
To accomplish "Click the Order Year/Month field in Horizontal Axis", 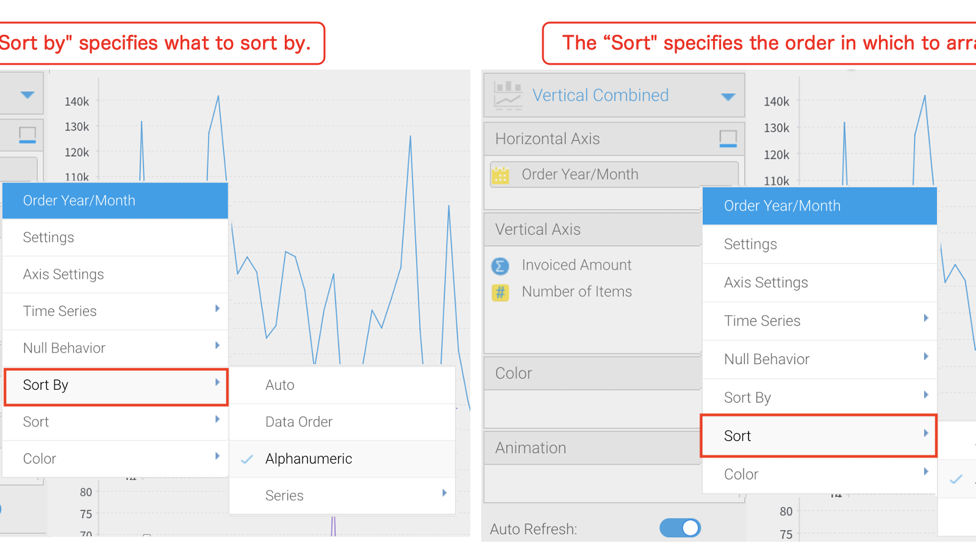I will (x=614, y=174).
